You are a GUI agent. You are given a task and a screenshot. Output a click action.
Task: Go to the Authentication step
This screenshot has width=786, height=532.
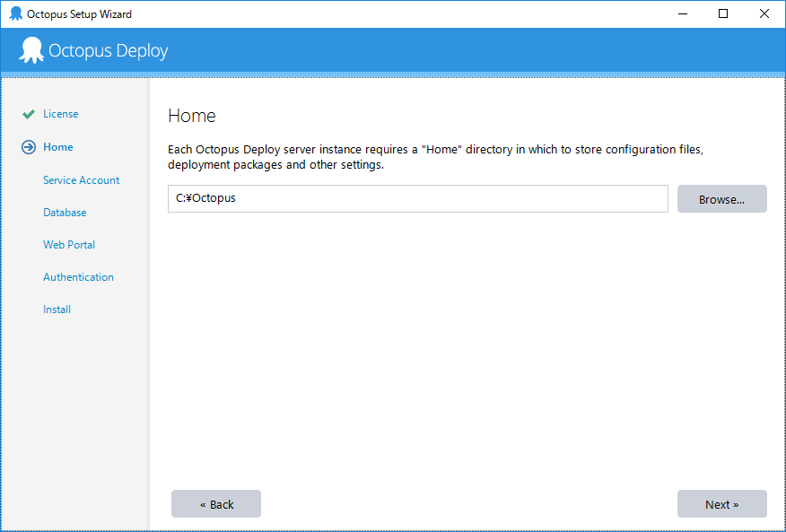click(x=78, y=277)
